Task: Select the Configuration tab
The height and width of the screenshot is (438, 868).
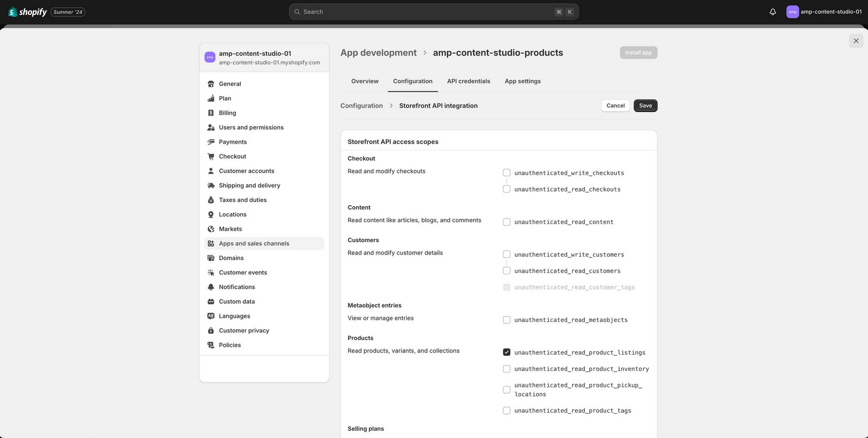Action: coord(413,81)
